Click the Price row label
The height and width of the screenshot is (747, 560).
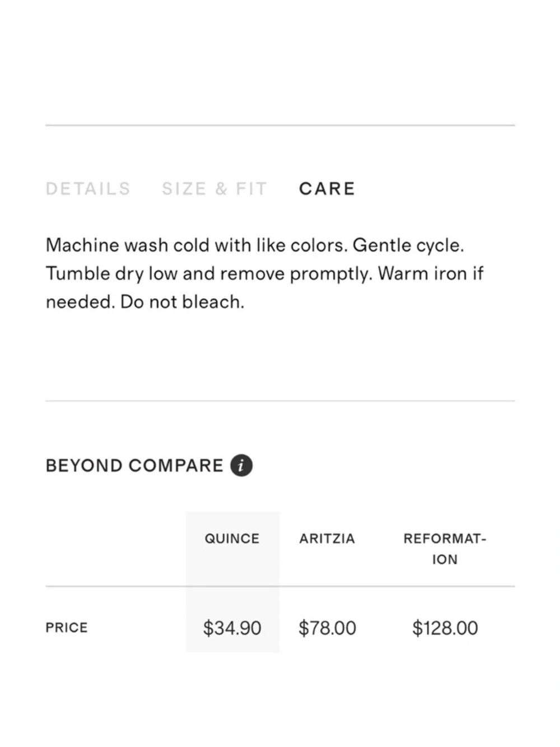(67, 628)
